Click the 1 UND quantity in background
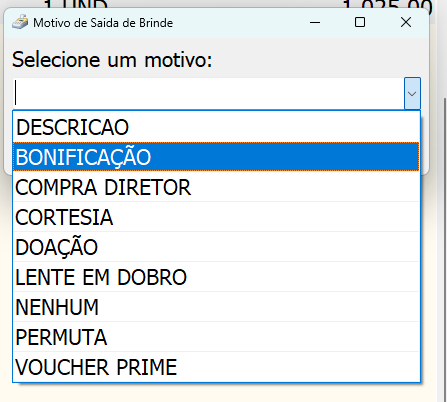This screenshot has height=402, width=447. click(x=76, y=4)
